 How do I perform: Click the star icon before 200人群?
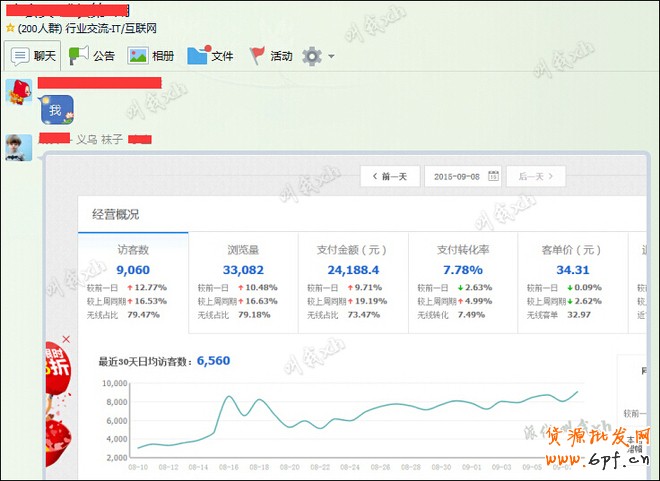point(10,29)
